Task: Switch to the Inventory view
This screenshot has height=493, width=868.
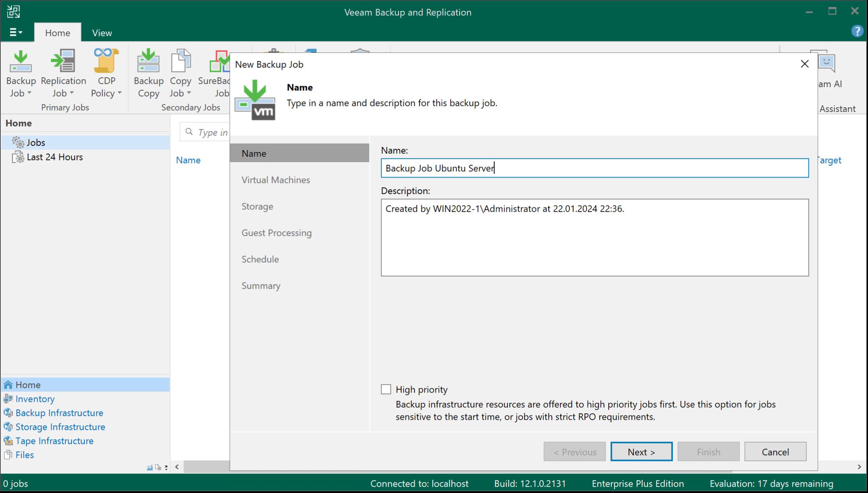Action: [35, 398]
